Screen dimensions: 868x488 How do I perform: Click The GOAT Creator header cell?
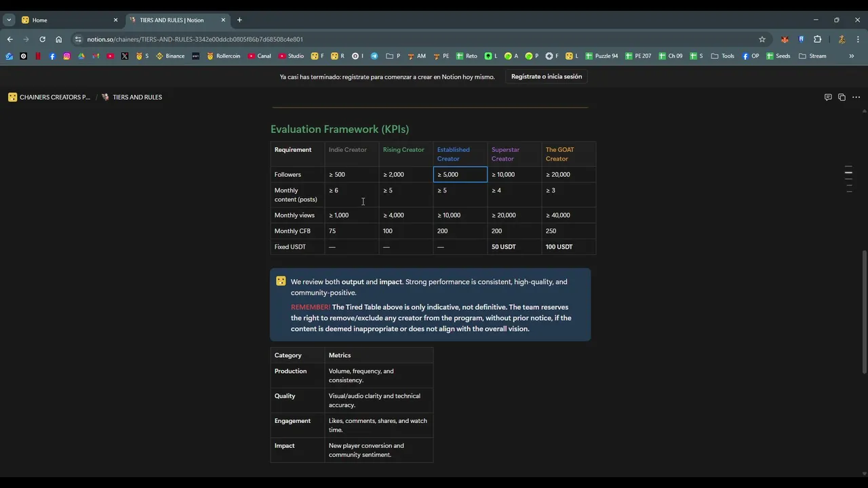pos(568,154)
